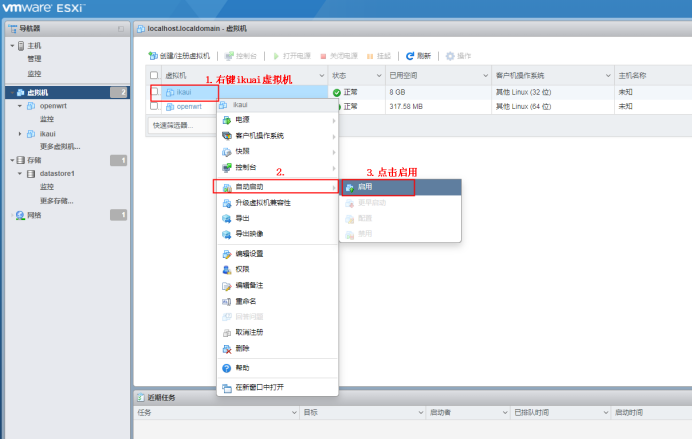Select datastore1 in the navigator tree
This screenshot has height=439, width=692.
[56, 173]
